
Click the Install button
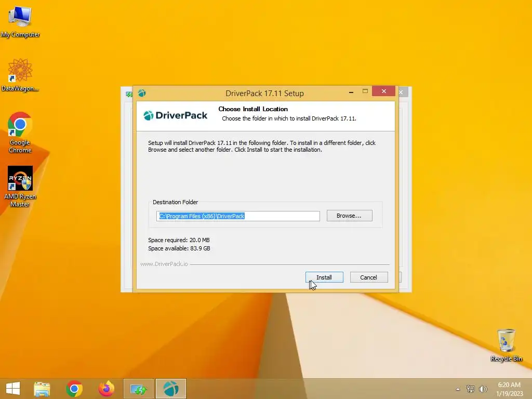(x=324, y=277)
